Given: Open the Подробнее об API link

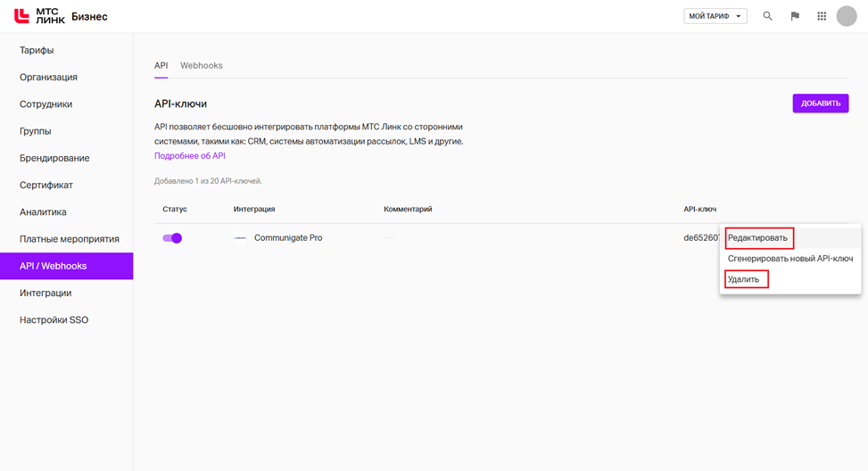Looking at the screenshot, I should click(189, 155).
